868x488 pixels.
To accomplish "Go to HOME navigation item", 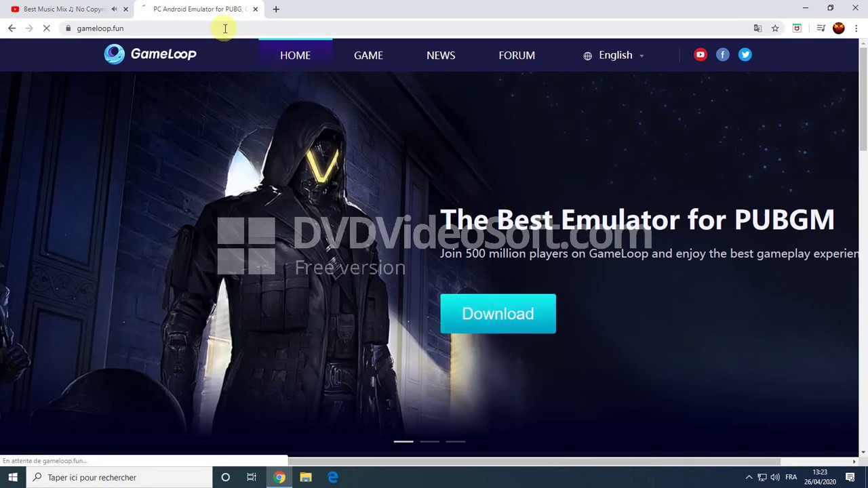I will pyautogui.click(x=295, y=55).
